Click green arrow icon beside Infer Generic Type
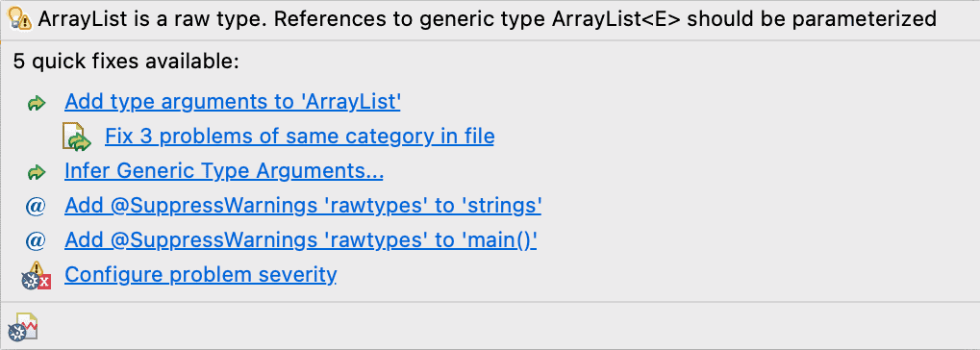Screen dimensions: 980x350 (37, 172)
